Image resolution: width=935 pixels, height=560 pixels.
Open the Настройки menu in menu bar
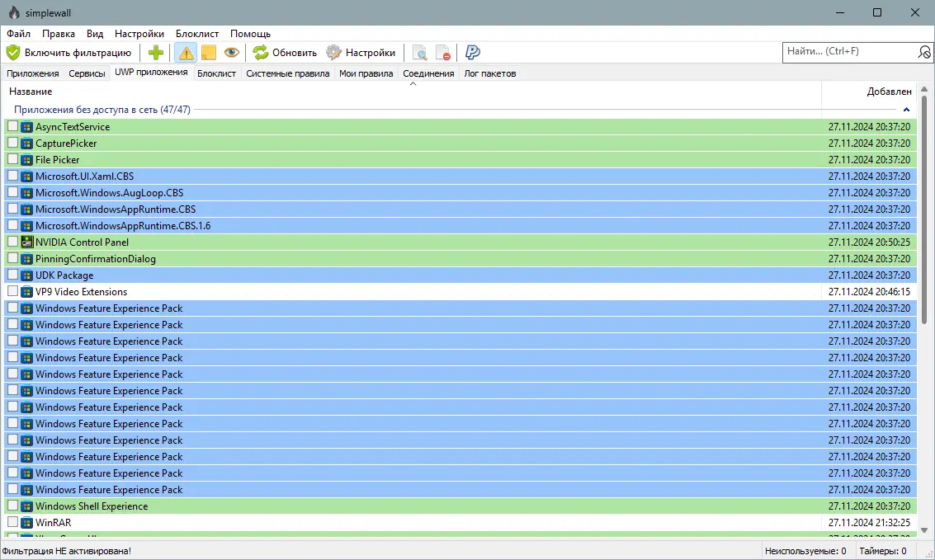coord(139,34)
